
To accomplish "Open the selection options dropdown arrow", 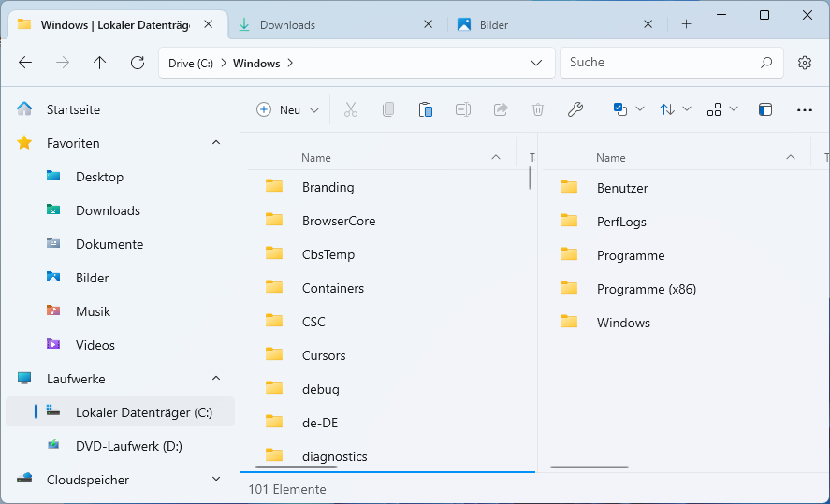I will coord(640,109).
